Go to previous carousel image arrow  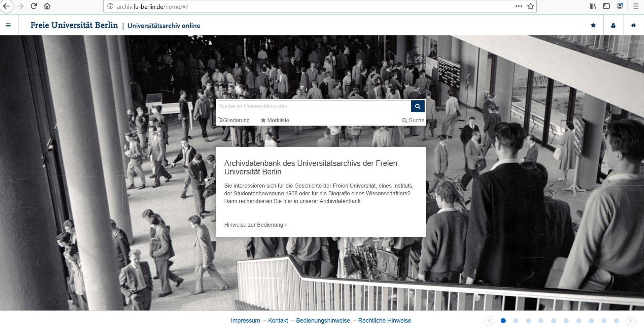click(490, 321)
